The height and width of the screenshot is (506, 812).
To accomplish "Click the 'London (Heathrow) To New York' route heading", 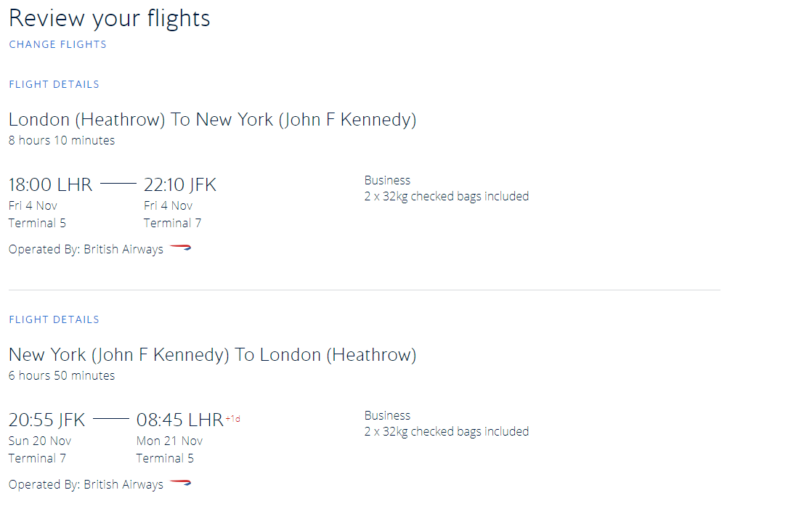I will (x=212, y=119).
